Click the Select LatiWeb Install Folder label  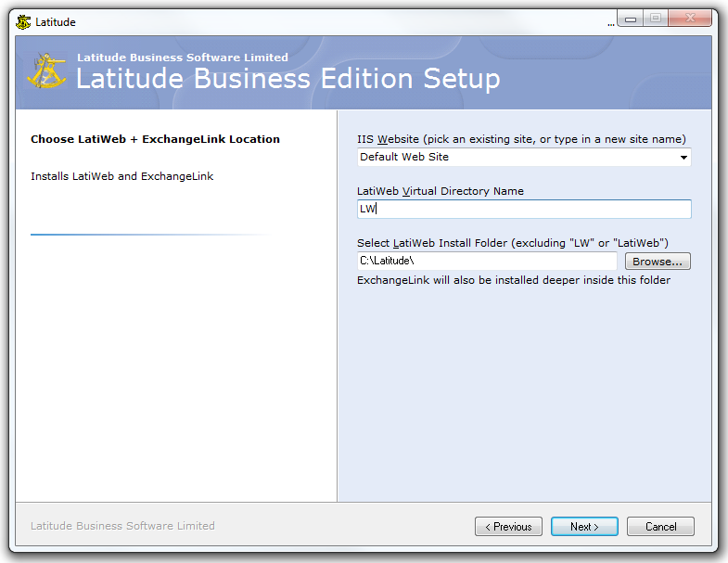tap(513, 243)
